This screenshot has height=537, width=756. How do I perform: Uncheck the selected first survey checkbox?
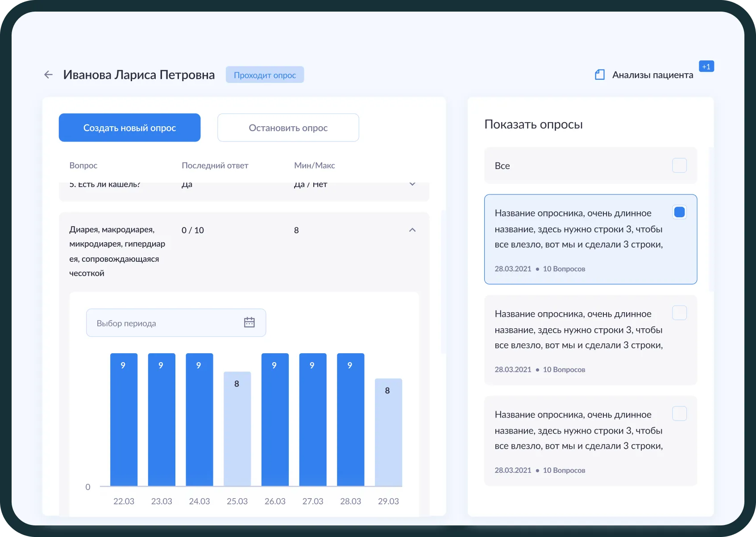[679, 212]
